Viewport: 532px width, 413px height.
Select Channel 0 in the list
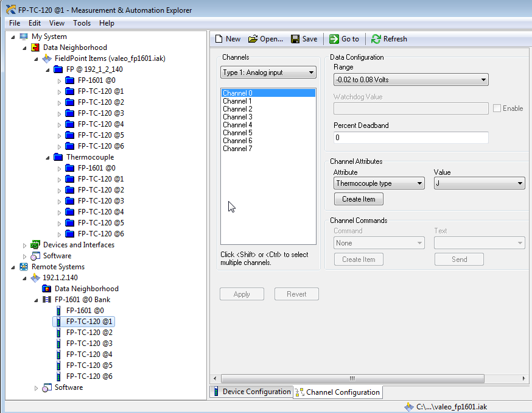[268, 93]
